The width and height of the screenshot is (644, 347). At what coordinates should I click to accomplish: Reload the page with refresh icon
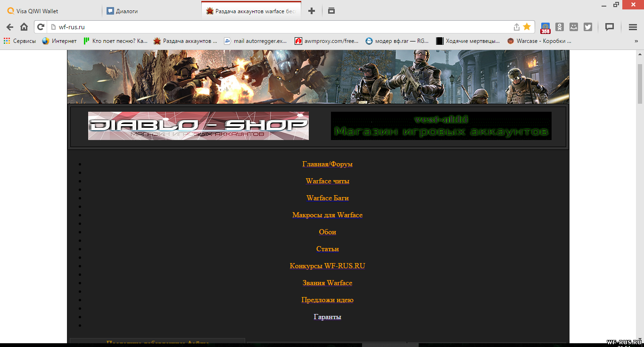point(41,27)
